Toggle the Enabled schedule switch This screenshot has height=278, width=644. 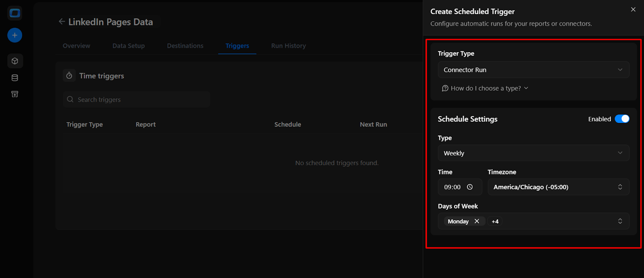[x=622, y=119]
